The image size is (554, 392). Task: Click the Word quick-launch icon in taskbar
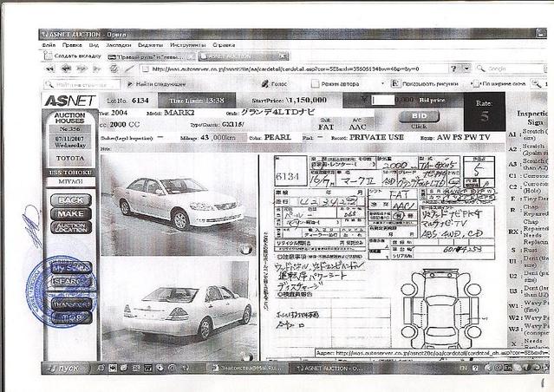click(x=147, y=369)
